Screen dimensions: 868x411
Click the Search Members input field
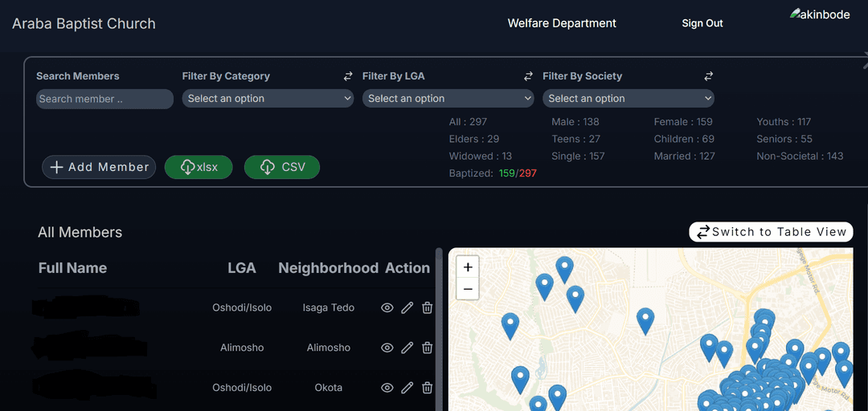(x=104, y=99)
